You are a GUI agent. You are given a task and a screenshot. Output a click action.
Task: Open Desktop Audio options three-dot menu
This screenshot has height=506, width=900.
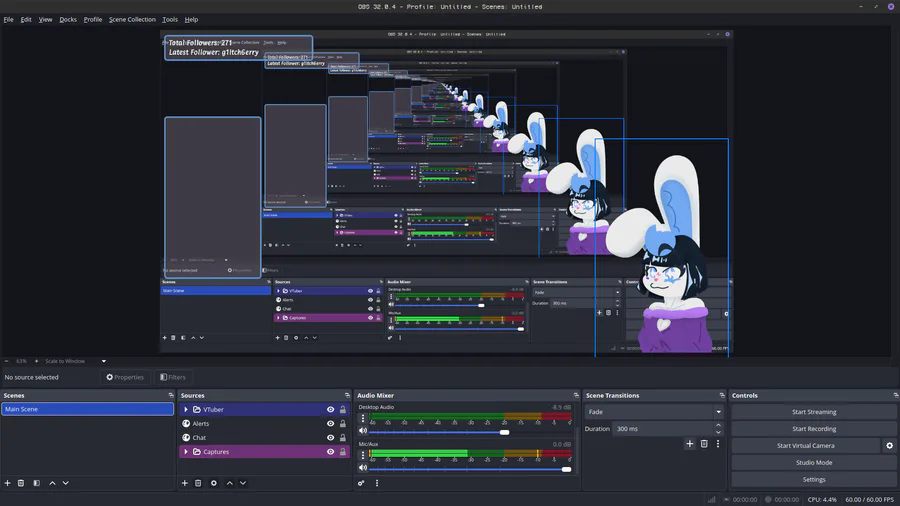[363, 419]
